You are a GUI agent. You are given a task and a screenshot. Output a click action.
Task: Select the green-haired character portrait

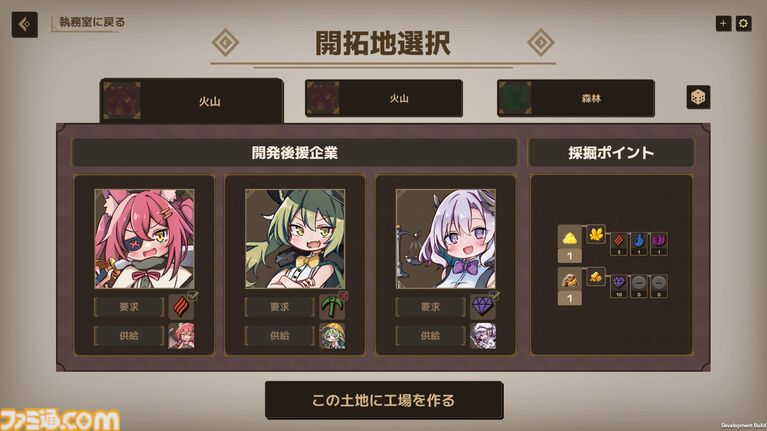[x=295, y=239]
